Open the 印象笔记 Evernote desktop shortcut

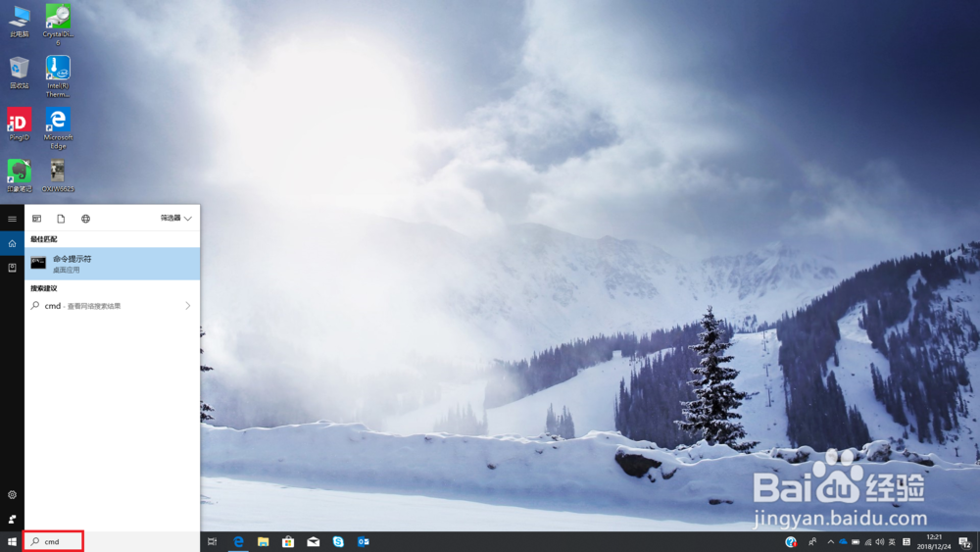[19, 176]
